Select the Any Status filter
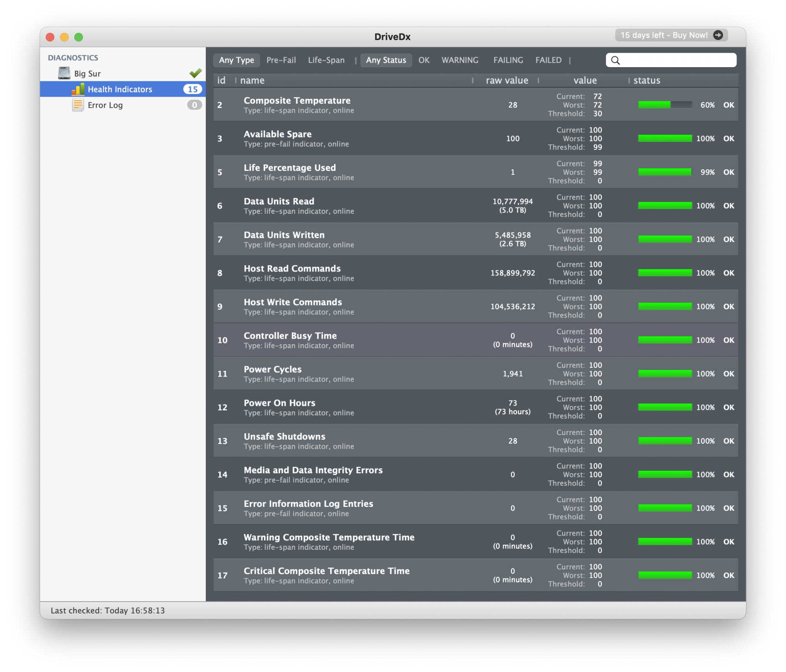 (386, 60)
